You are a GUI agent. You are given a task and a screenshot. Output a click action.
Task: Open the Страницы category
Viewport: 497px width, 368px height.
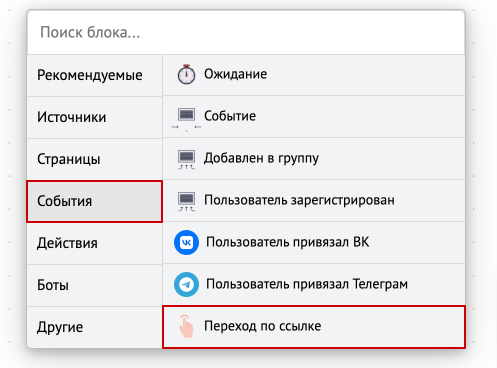click(95, 159)
